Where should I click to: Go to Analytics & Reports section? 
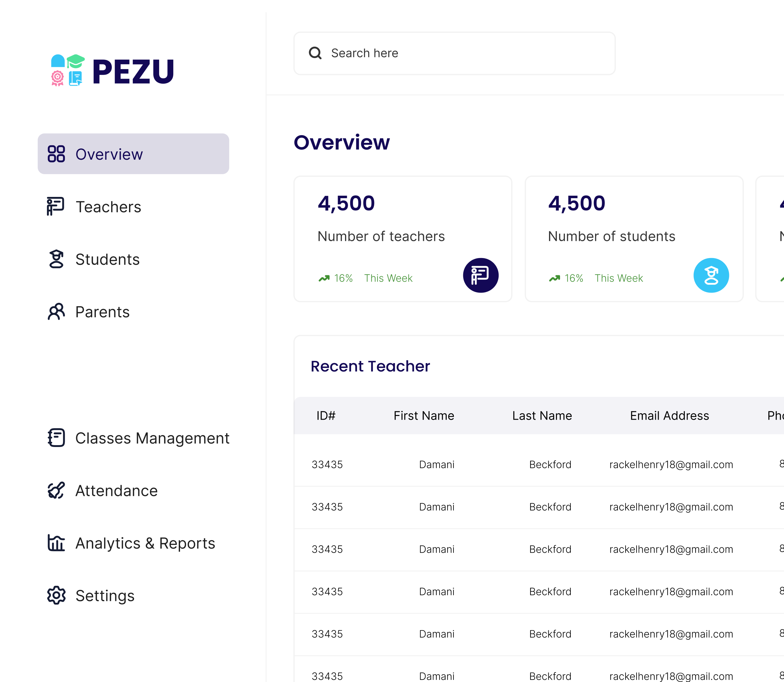click(x=145, y=543)
